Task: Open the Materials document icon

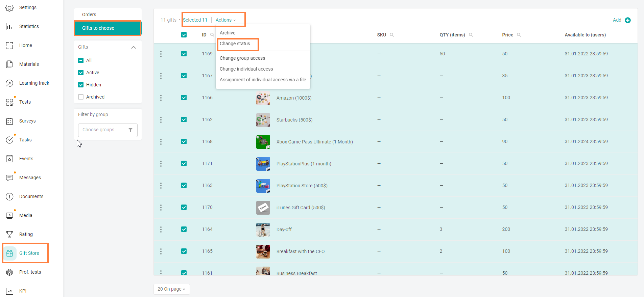Action: click(9, 64)
